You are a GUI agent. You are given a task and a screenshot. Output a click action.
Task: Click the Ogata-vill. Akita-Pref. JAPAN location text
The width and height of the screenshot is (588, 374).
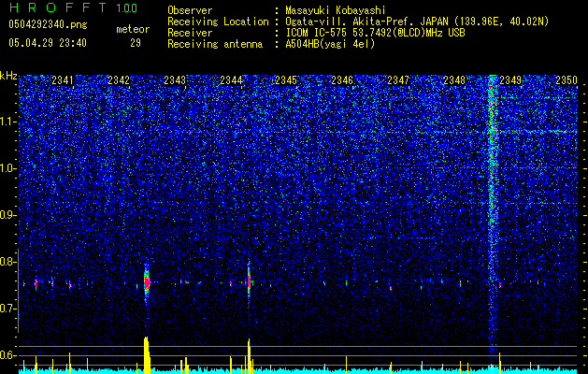[417, 22]
